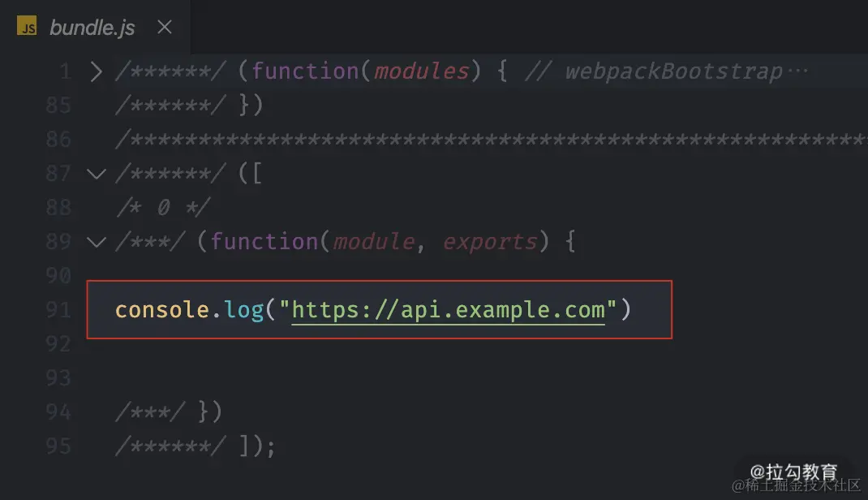Click the module parameter on line 89

pos(374,241)
